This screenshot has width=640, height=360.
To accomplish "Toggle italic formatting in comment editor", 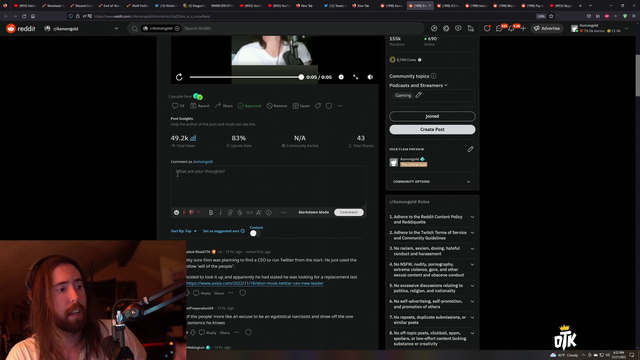I will (220, 212).
